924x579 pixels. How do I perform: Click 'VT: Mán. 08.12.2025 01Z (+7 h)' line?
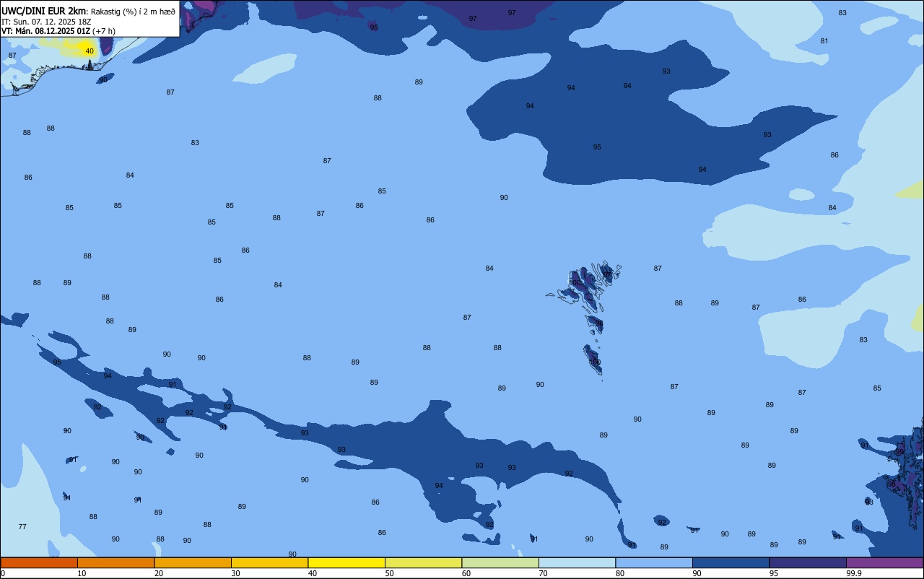click(58, 31)
